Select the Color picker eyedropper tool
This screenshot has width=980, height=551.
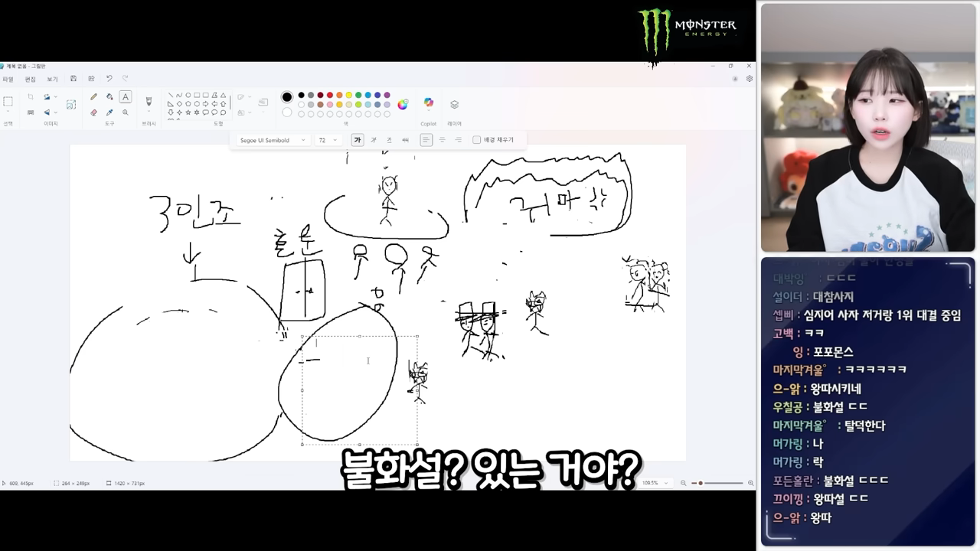[109, 112]
